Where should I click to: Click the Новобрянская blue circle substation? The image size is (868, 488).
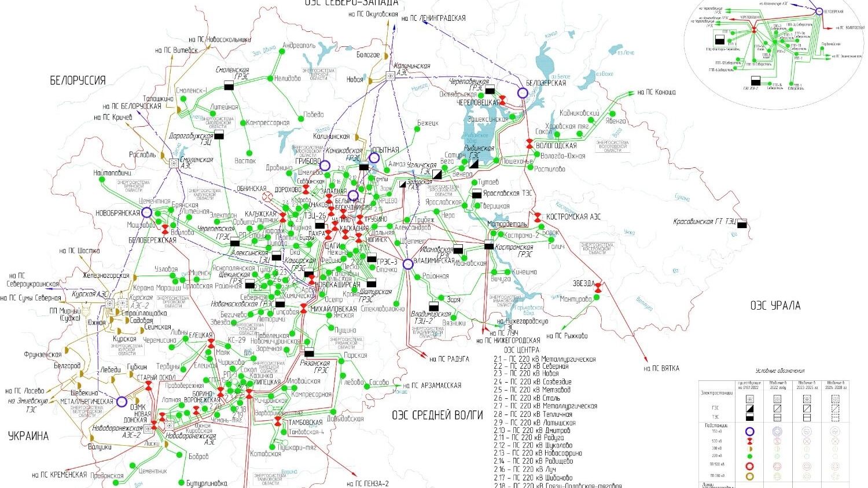click(147, 213)
